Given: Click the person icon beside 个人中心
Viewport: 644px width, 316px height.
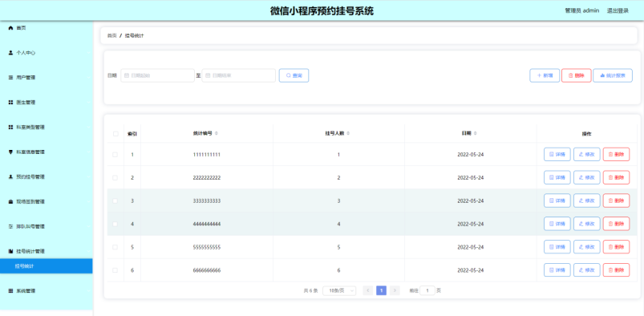Looking at the screenshot, I should (x=11, y=53).
